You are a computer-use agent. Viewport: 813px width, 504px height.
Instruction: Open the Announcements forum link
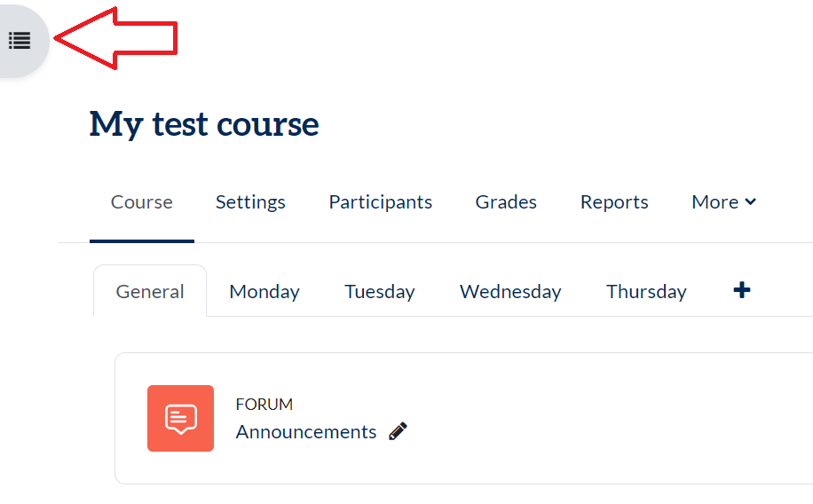point(306,432)
